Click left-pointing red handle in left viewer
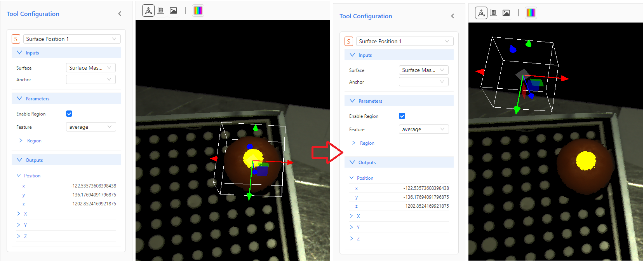Image resolution: width=644 pixels, height=261 pixels. coord(214,158)
